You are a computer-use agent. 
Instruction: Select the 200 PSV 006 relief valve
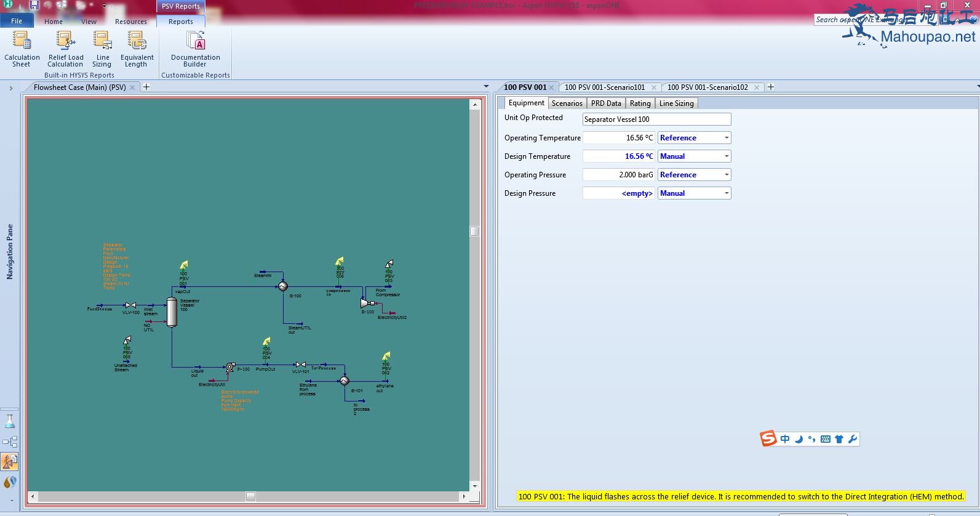click(x=340, y=262)
